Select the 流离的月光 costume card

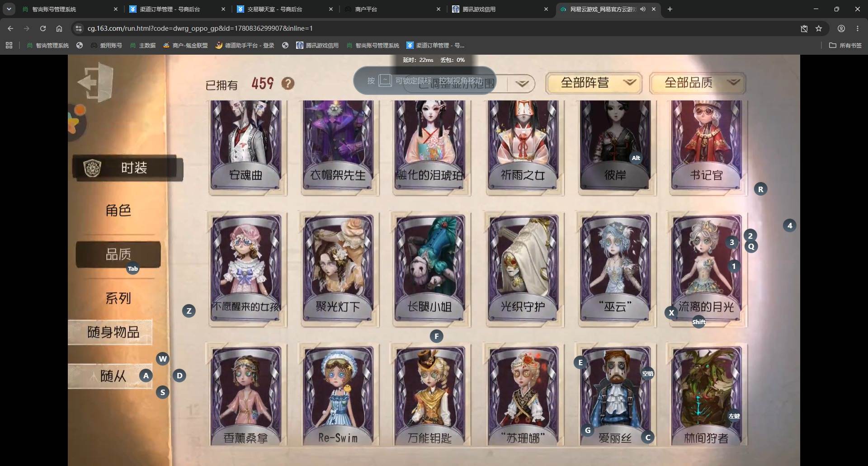tap(707, 269)
